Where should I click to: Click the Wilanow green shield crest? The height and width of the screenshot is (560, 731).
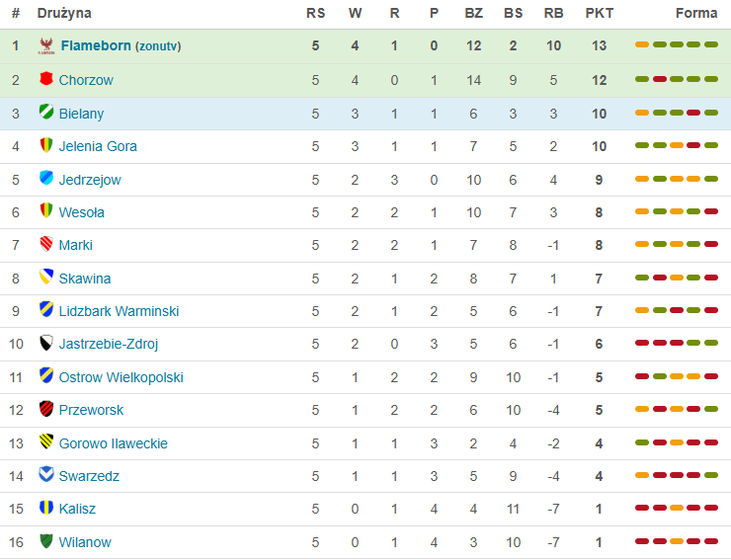(x=45, y=541)
